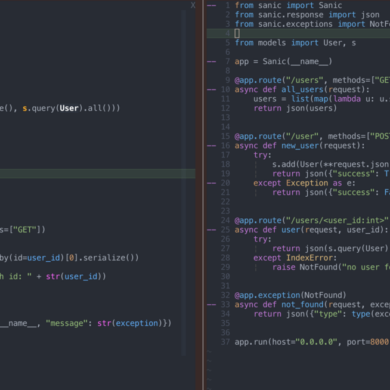Click "from sanic import Sanic" on line 1
The width and height of the screenshot is (390, 390).
288,5
